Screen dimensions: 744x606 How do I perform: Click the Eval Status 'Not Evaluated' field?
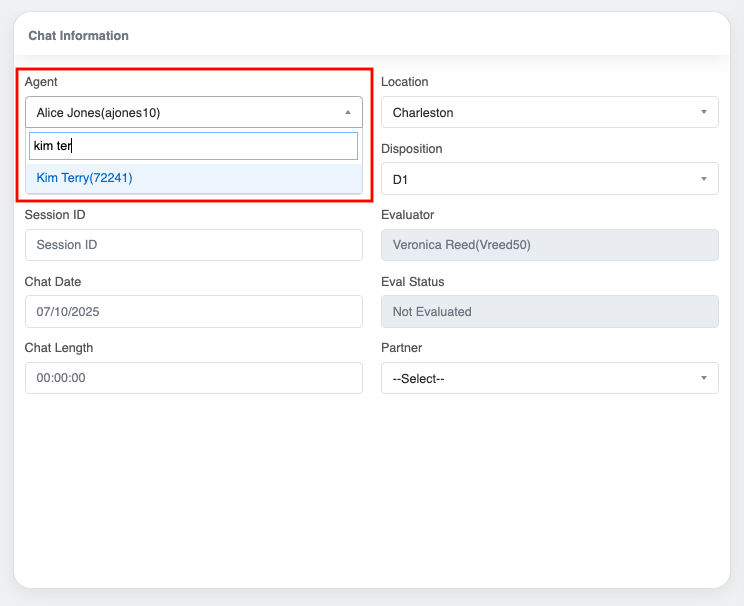coord(549,312)
